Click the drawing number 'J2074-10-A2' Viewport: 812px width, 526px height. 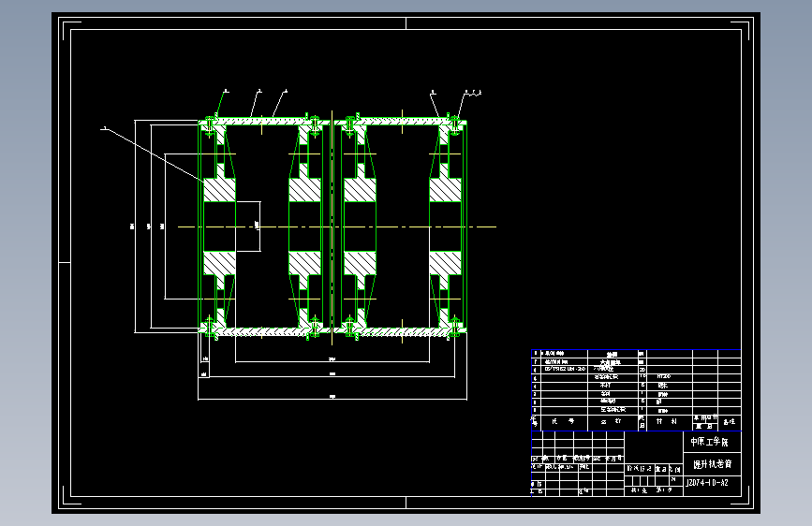pos(707,483)
